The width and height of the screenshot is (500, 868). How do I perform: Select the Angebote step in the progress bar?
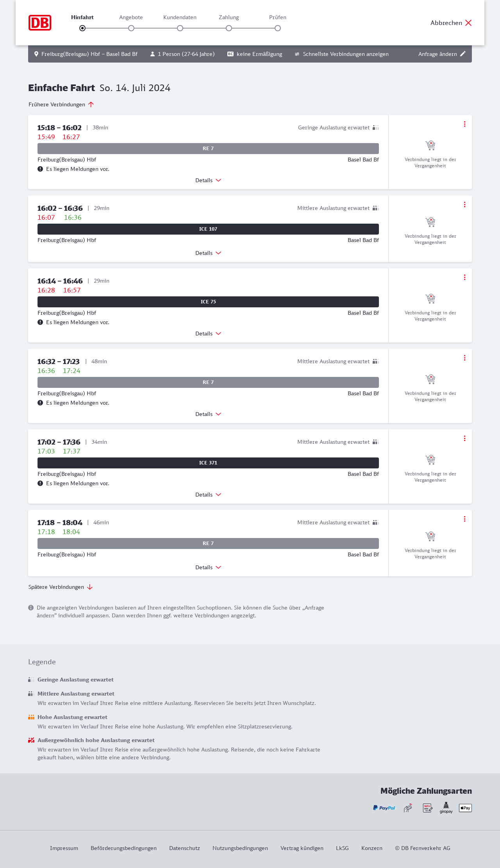[x=131, y=28]
